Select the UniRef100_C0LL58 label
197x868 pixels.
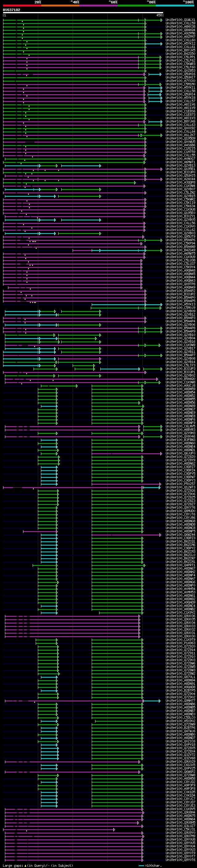(180, 91)
